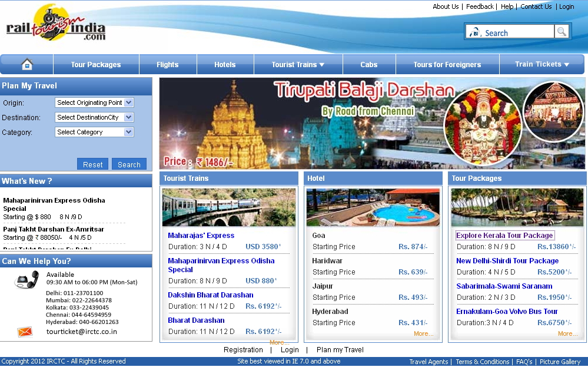Open the Hotels menu item
Viewport: 588px width, 367px height.
click(x=225, y=65)
